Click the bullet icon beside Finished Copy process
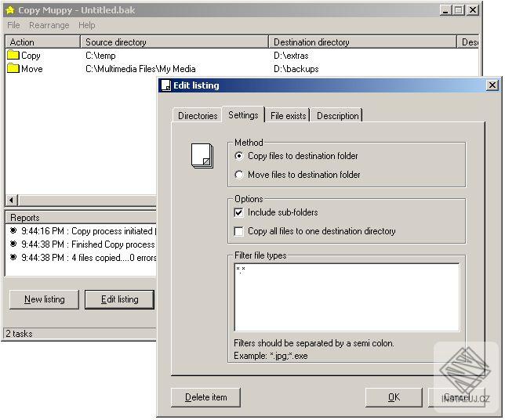Screen dimensions: 505x420 (13, 244)
